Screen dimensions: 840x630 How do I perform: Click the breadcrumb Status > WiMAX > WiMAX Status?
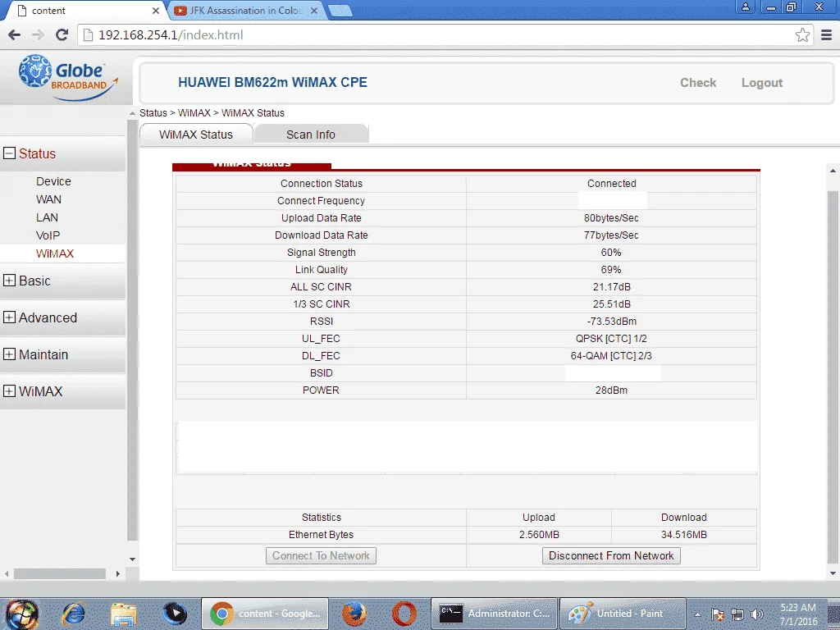coord(212,113)
